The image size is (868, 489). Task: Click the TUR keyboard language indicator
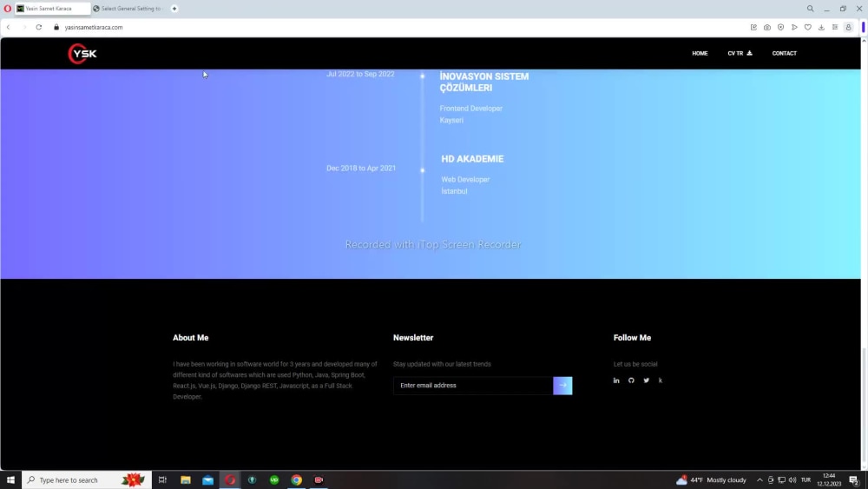(x=806, y=480)
